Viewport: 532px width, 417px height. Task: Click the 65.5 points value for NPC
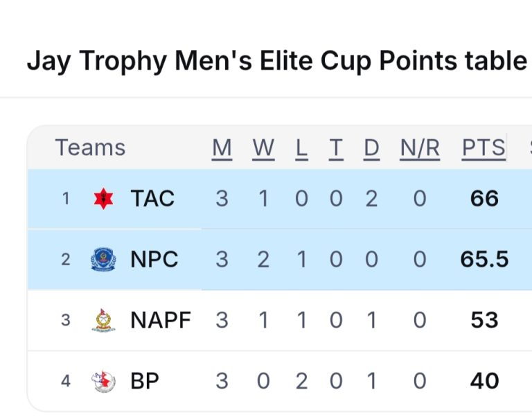click(x=484, y=260)
